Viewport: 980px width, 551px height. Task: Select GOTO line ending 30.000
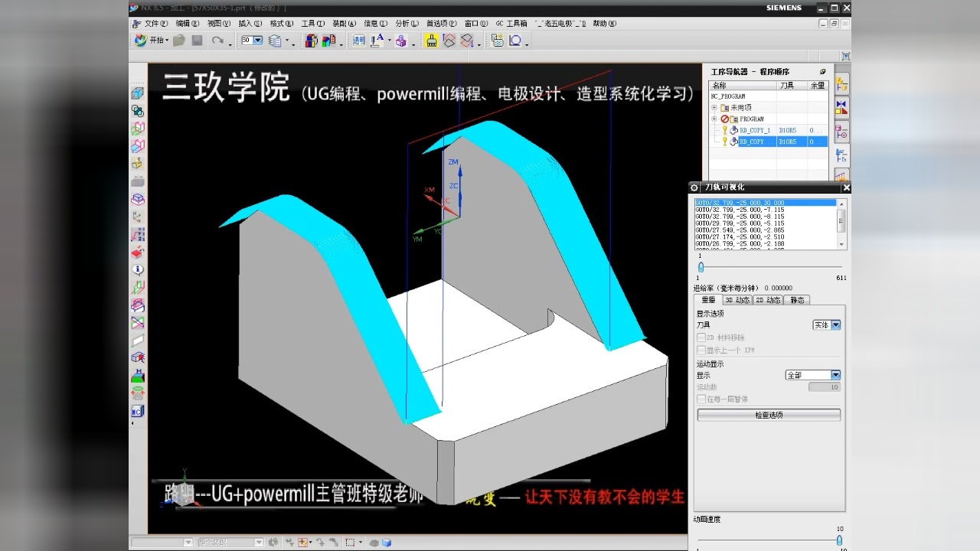766,203
